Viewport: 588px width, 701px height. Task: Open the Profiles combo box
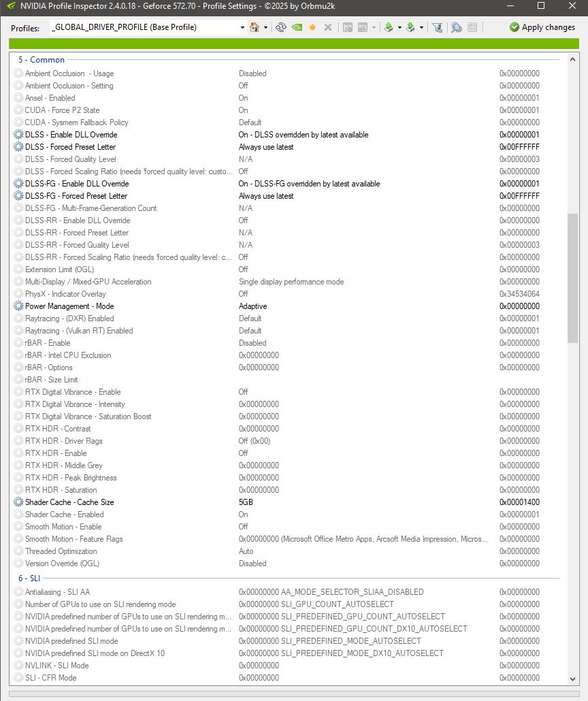148,27
